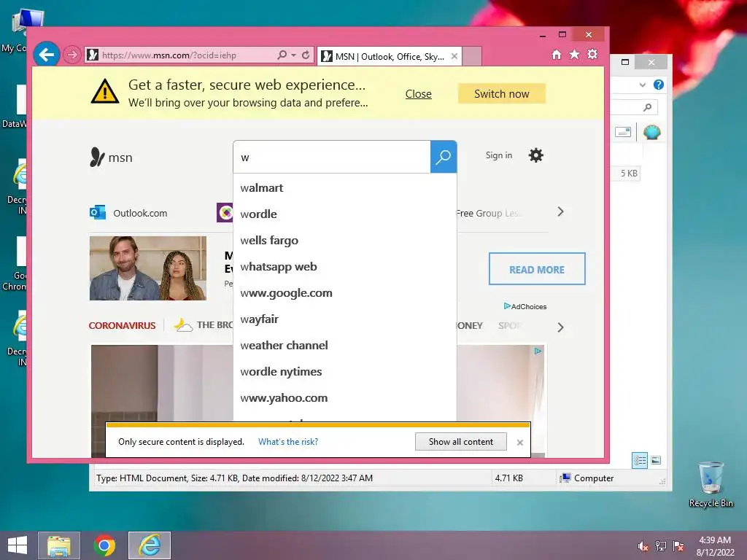Click Sign in on MSN
This screenshot has height=560, width=747.
pyautogui.click(x=499, y=155)
